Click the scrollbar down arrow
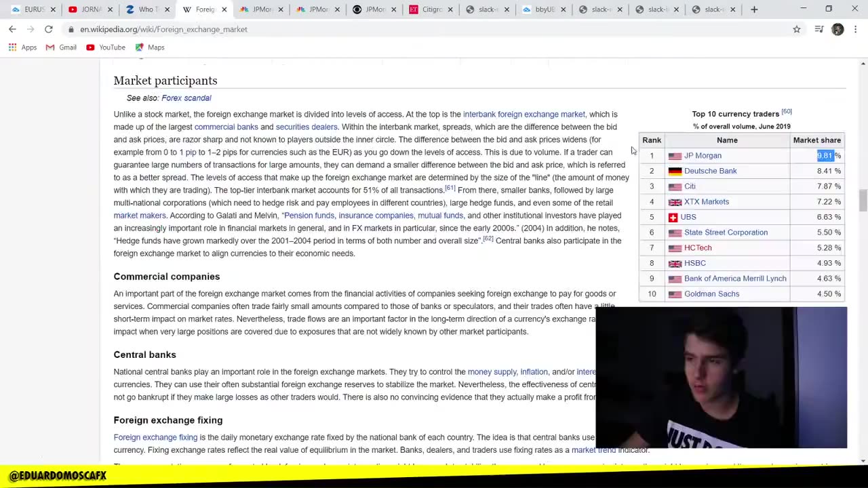Viewport: 868px width, 488px height. pyautogui.click(x=863, y=461)
